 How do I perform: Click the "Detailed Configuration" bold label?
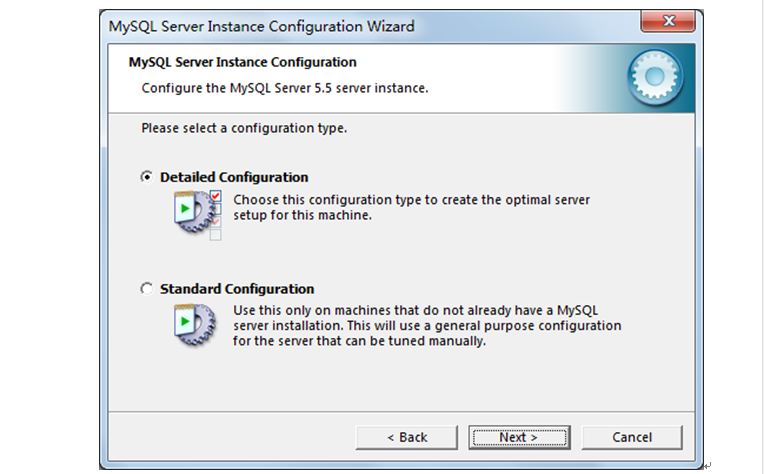click(234, 177)
